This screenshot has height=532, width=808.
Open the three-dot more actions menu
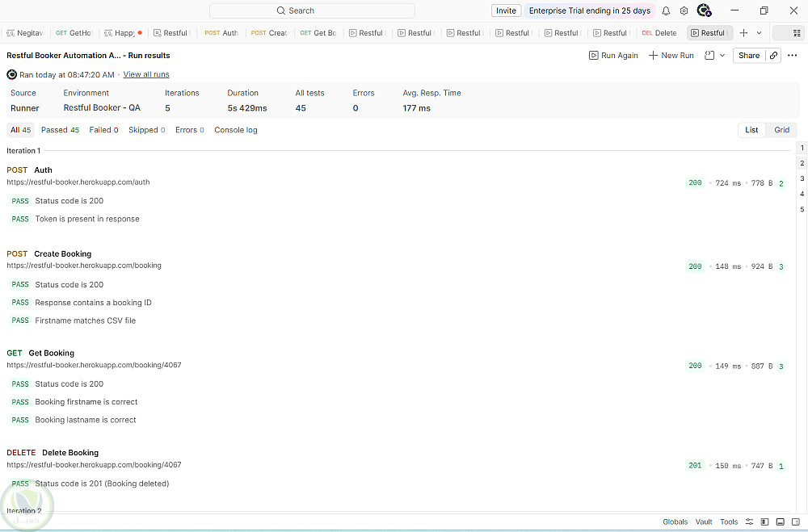tap(793, 56)
